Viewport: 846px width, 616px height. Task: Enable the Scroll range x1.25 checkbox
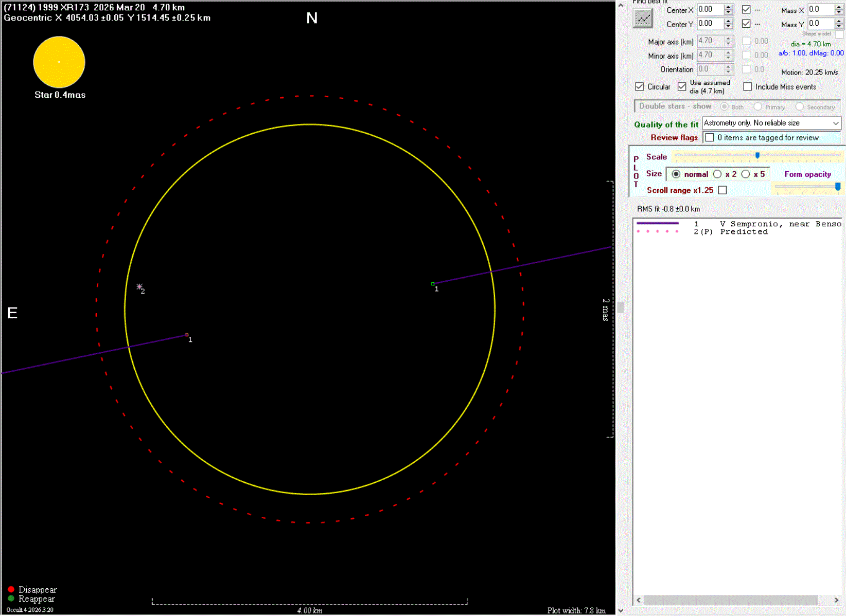pyautogui.click(x=722, y=190)
